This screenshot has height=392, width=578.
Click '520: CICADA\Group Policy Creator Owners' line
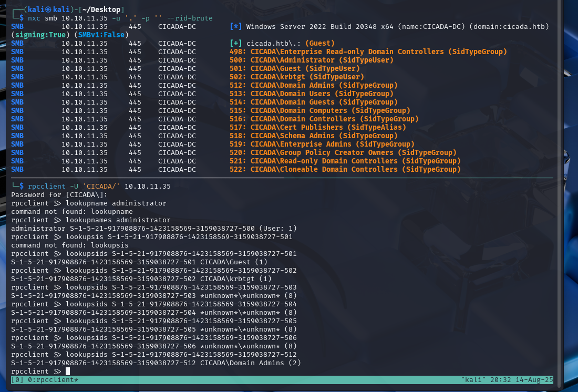coord(343,153)
